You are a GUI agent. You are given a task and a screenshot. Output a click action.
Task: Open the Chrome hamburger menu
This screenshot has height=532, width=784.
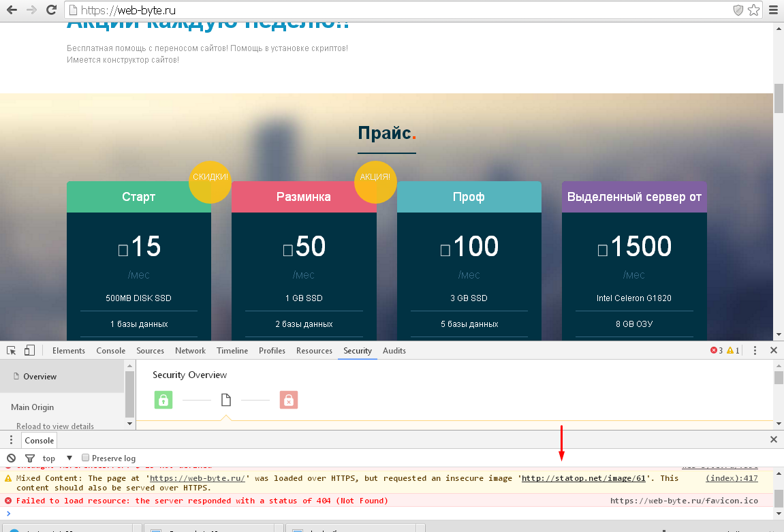click(x=773, y=10)
